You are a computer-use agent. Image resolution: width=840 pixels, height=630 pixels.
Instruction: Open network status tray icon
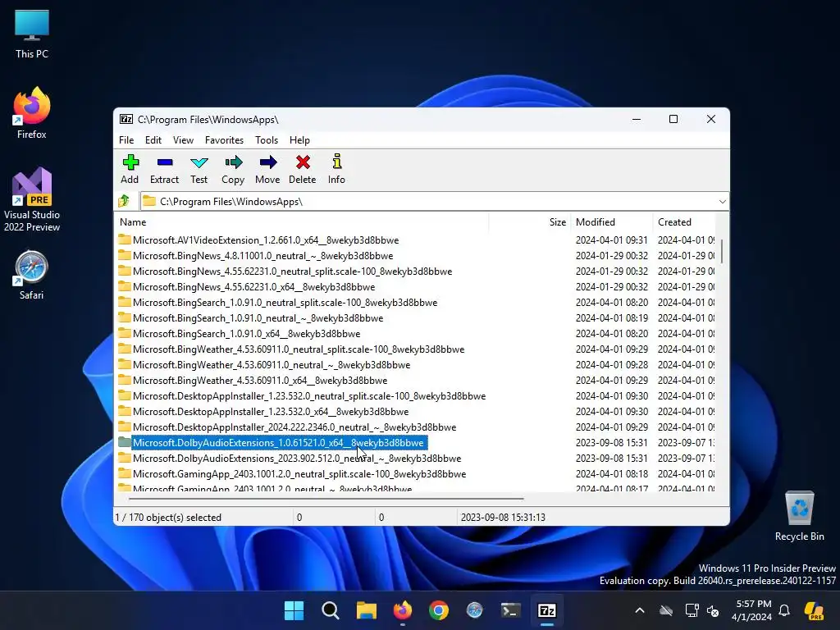(692, 610)
